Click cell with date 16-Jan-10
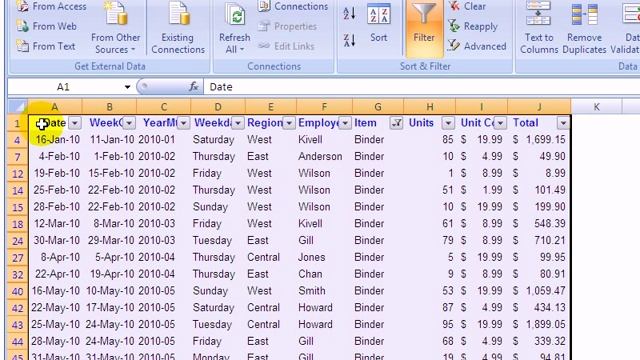The height and width of the screenshot is (360, 640). 55,140
